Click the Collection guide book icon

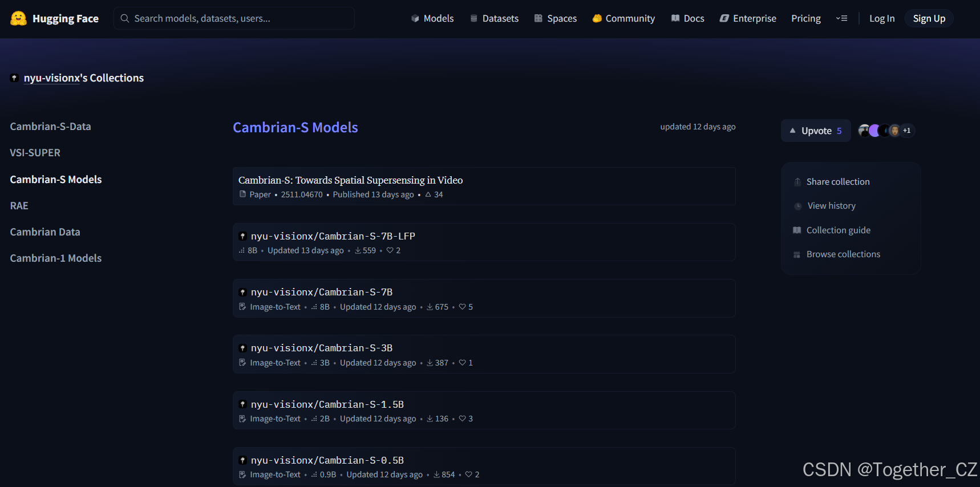[x=797, y=230]
